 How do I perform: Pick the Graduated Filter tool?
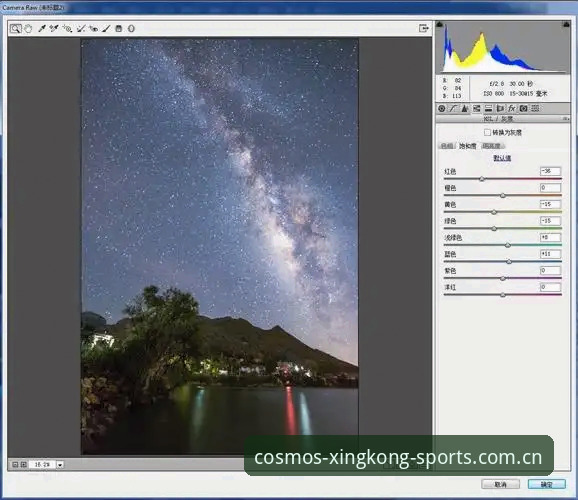[x=119, y=28]
